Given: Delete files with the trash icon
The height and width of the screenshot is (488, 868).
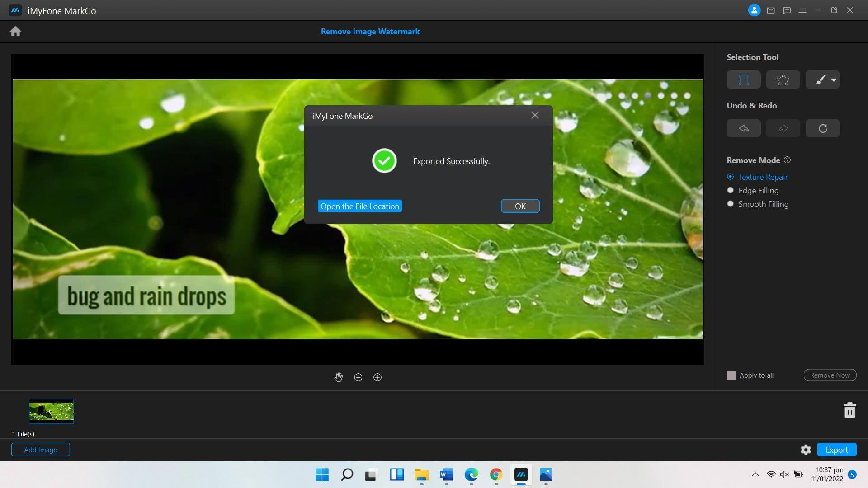Looking at the screenshot, I should click(x=849, y=410).
